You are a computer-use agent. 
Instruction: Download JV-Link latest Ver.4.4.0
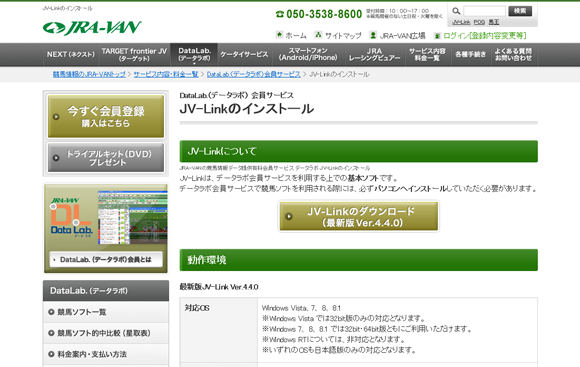coord(359,216)
